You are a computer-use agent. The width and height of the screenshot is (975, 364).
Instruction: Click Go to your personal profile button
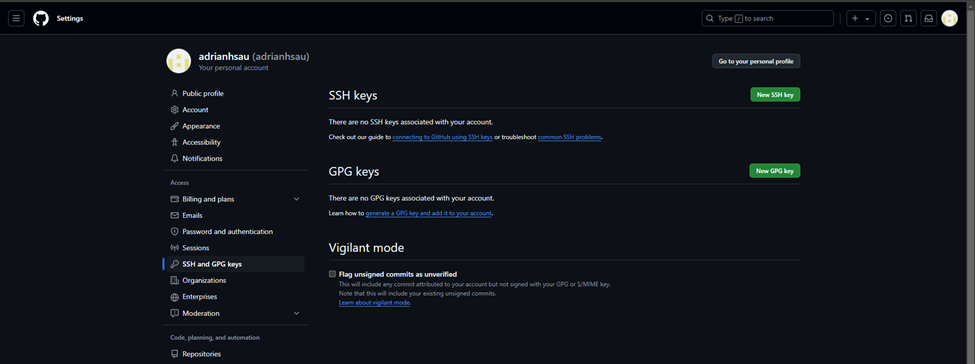pyautogui.click(x=756, y=61)
